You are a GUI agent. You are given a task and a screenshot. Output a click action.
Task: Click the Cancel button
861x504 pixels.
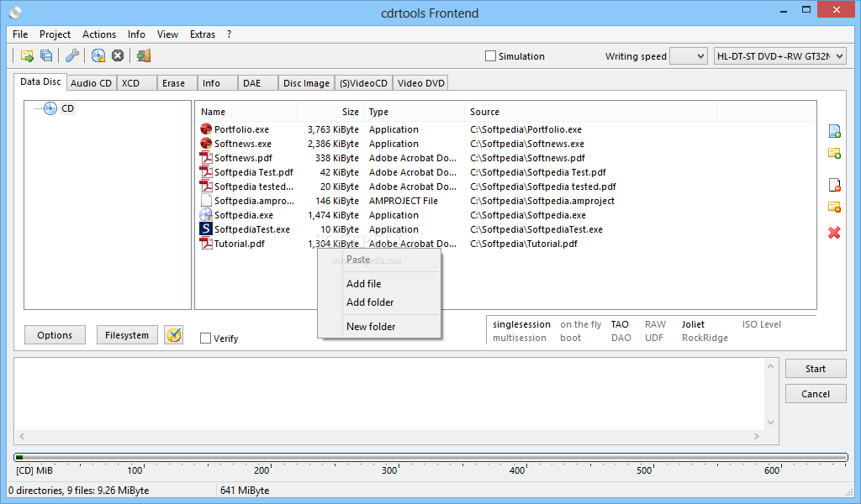pos(816,394)
